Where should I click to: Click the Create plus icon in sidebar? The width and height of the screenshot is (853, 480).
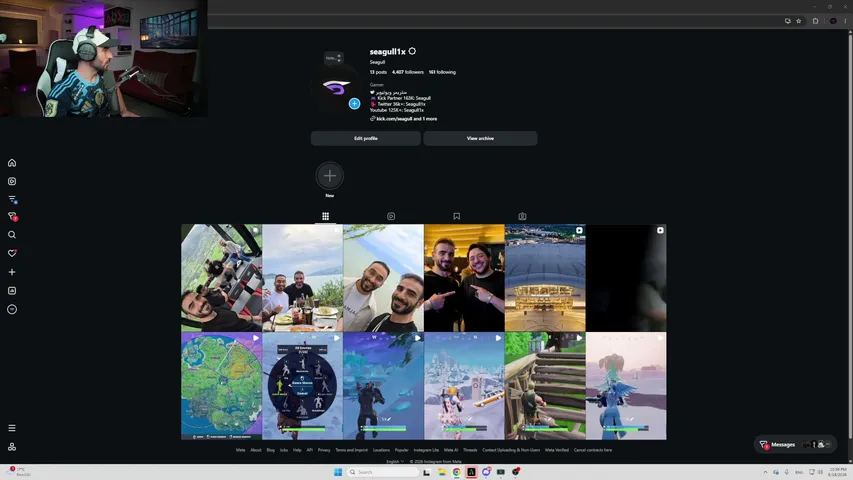tap(12, 272)
